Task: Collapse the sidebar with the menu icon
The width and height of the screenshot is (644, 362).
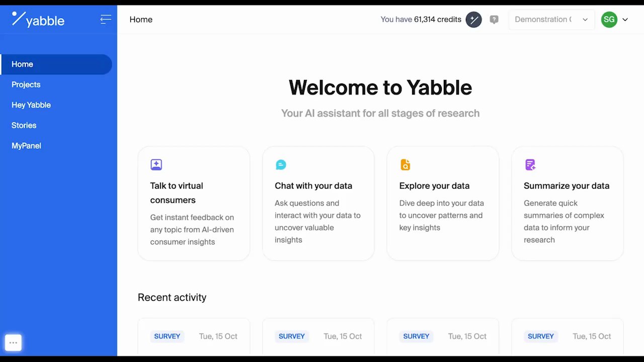Action: click(106, 20)
